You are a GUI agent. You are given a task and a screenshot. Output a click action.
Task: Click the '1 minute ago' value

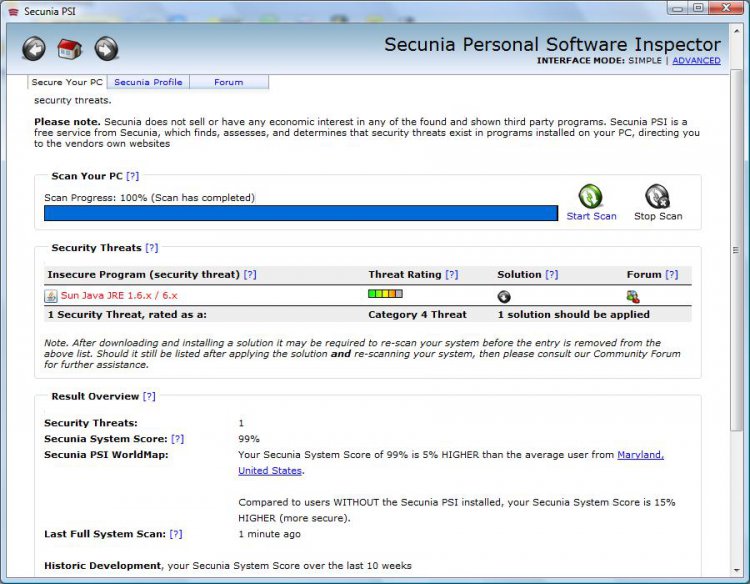(x=269, y=534)
